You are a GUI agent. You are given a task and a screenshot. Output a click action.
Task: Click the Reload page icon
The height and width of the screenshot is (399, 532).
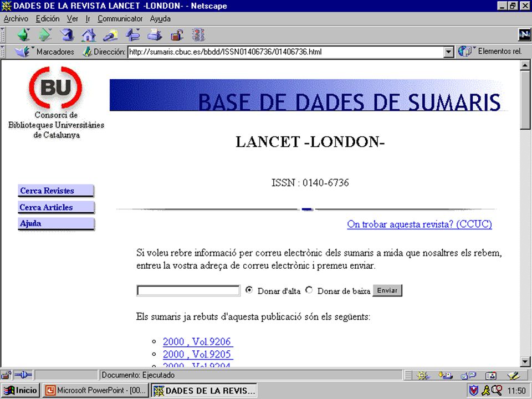[x=67, y=34]
